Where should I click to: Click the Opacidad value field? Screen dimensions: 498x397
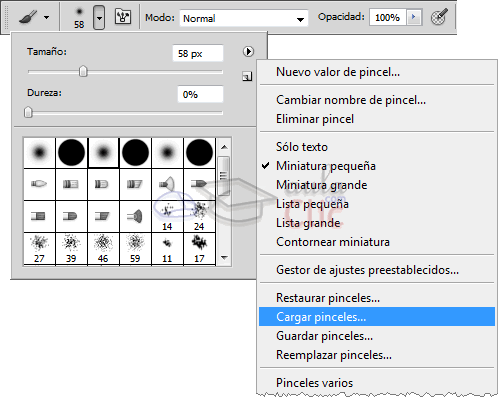pyautogui.click(x=387, y=17)
